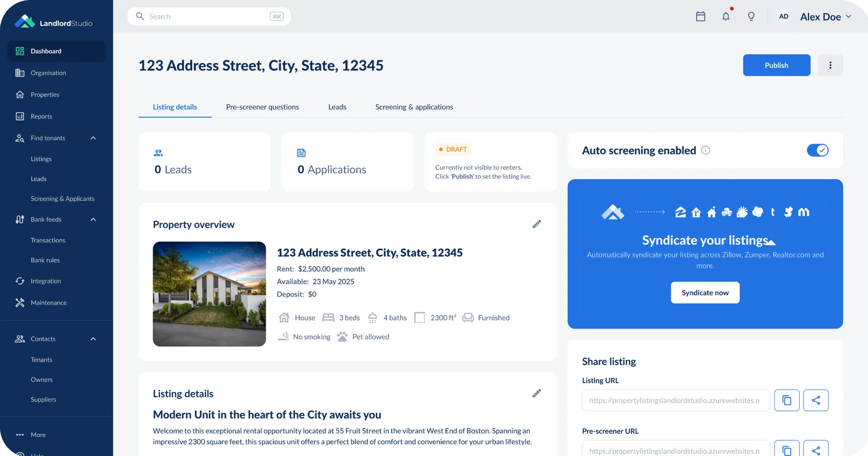This screenshot has width=868, height=456.
Task: Click the Publish button
Action: click(x=776, y=65)
